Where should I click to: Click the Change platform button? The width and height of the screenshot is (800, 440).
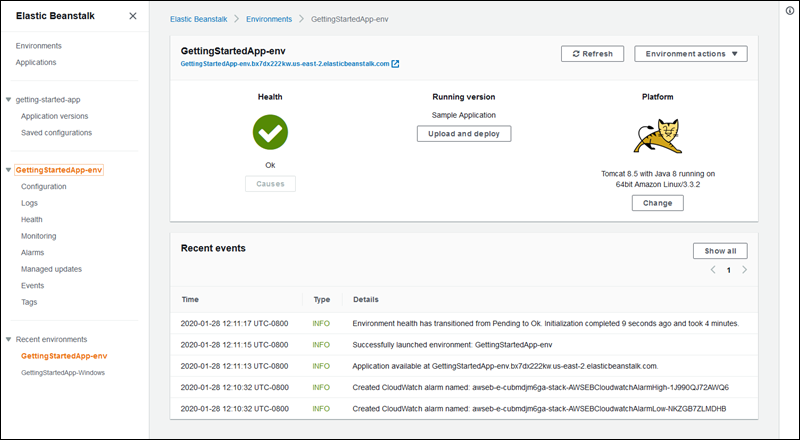tap(657, 203)
